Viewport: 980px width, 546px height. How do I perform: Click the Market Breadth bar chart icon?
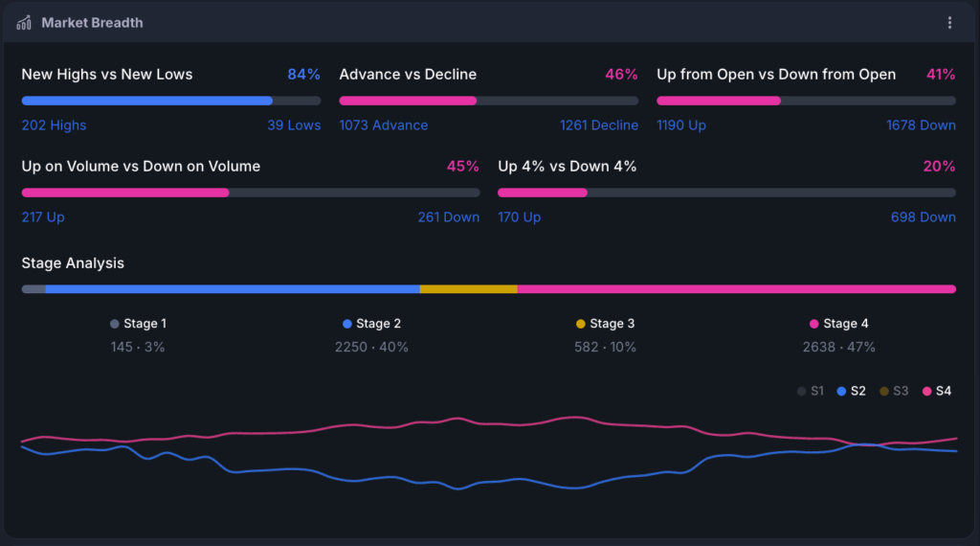pos(24,23)
